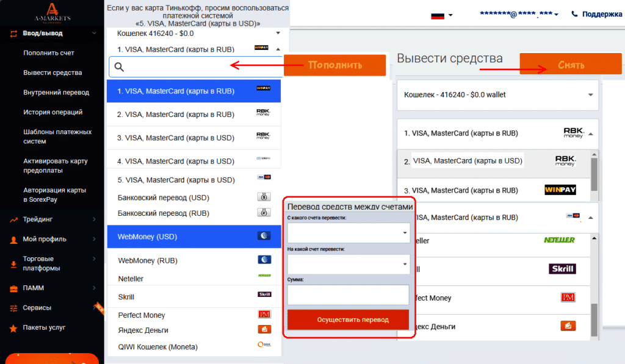Click the Сумма amount input field
The height and width of the screenshot is (364, 625).
click(x=349, y=294)
